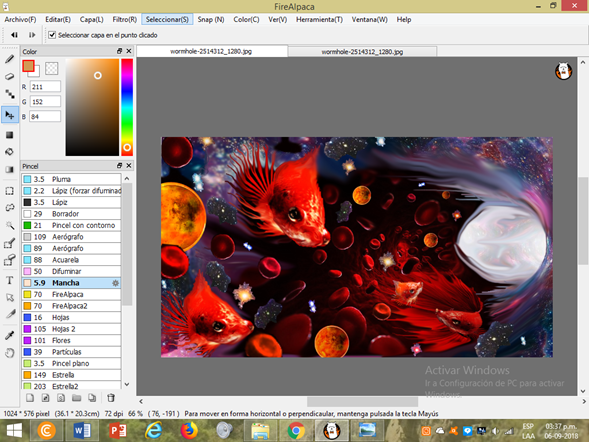Activate the Text tool
This screenshot has width=589, height=442.
click(9, 280)
